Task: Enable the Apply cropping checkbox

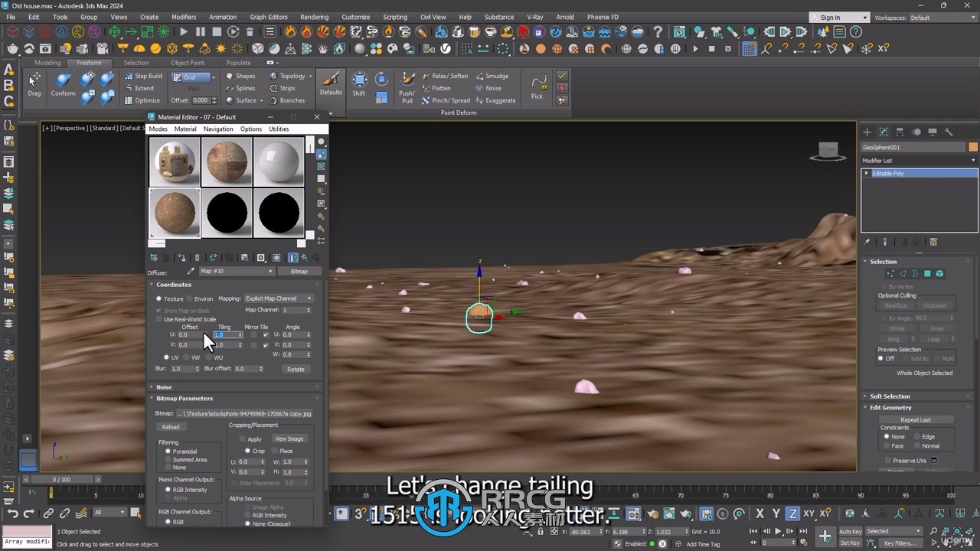Action: coord(242,439)
